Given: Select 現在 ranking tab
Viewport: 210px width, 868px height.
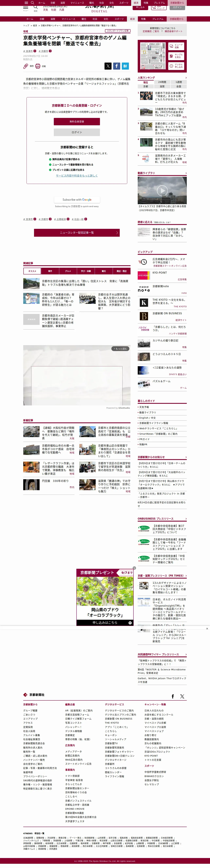Looking at the screenshot, I should click(146, 82).
